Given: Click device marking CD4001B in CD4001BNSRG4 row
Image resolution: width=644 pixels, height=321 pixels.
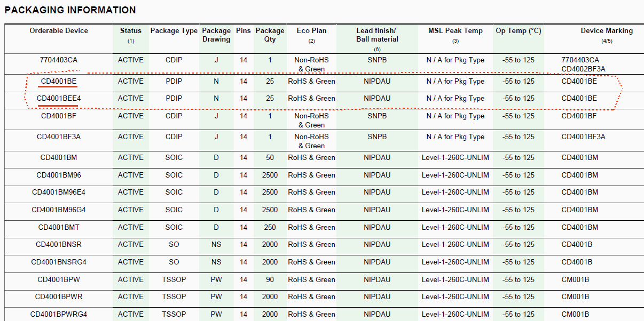Looking at the screenshot, I should pyautogui.click(x=577, y=262).
